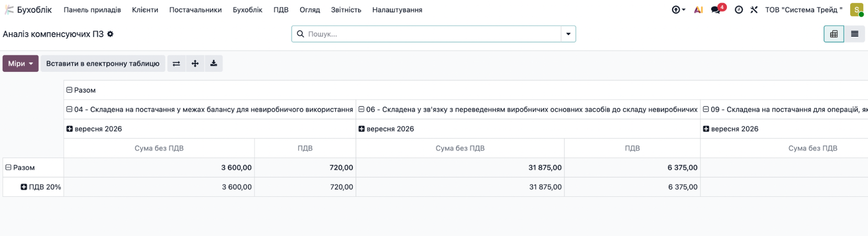Open the ПДВ menu
Image resolution: width=868 pixels, height=236 pixels.
pos(281,10)
